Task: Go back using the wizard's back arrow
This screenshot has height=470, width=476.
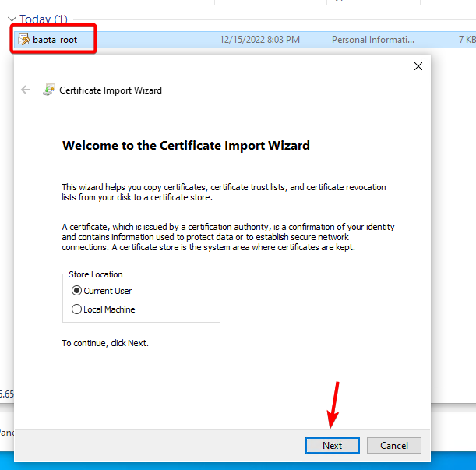Action: [x=26, y=90]
